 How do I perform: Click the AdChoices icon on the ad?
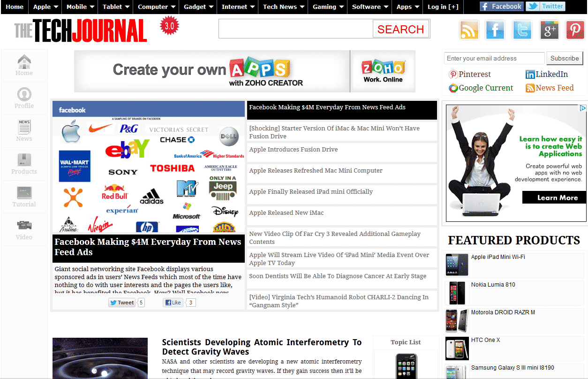[x=583, y=108]
